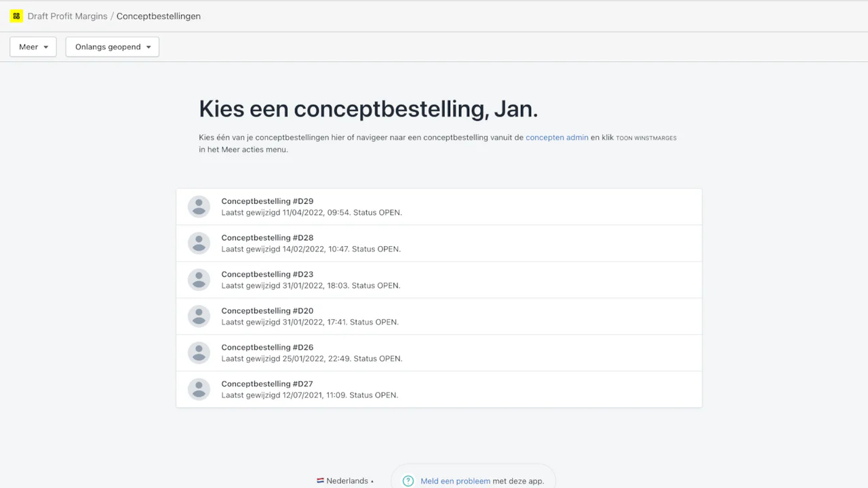Click text 'Laatst gewijzigd 11/04/2022, 09:54'
This screenshot has height=488, width=868.
[x=285, y=213]
